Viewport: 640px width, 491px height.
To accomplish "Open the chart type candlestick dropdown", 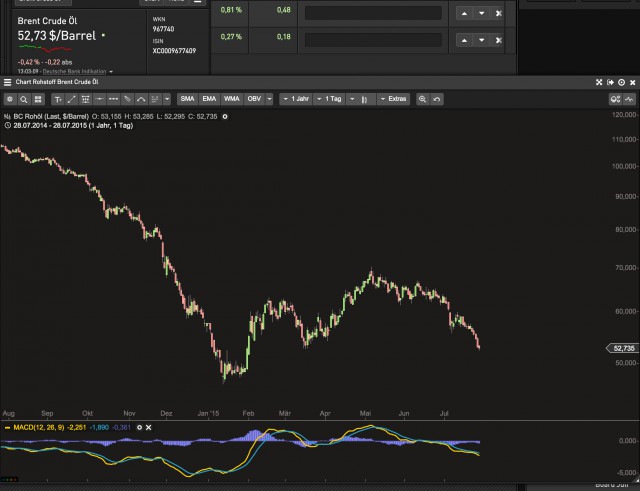I will pos(361,99).
